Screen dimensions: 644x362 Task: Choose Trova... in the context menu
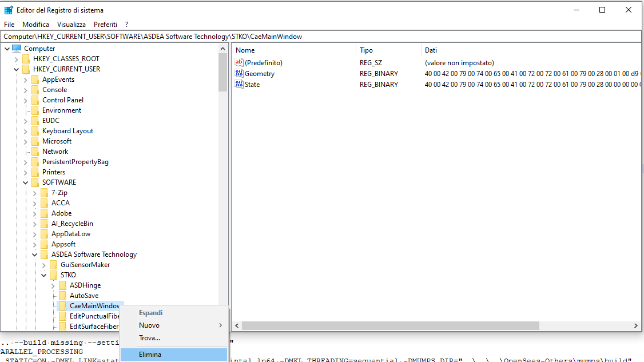(174, 338)
